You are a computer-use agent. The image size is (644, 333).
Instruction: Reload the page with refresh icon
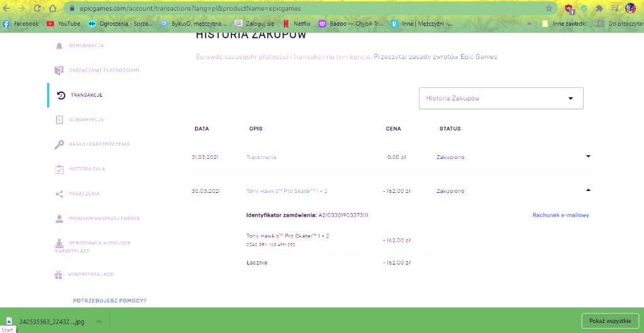(37, 8)
